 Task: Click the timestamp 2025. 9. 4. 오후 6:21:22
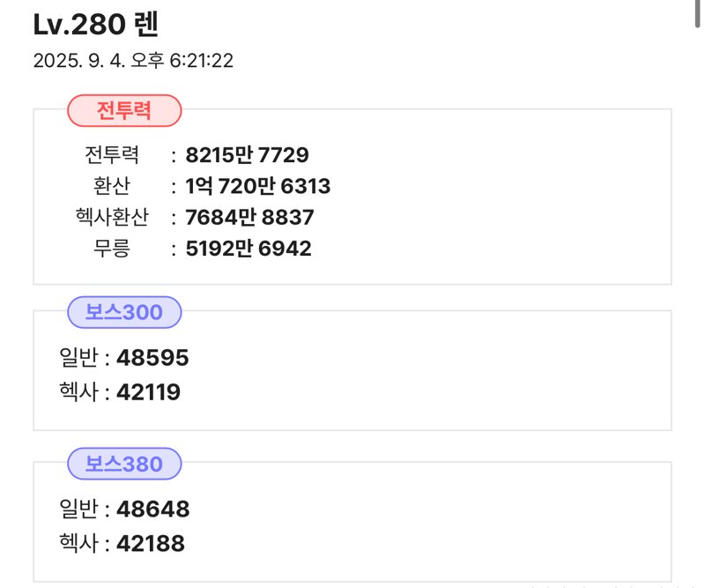coord(134,61)
